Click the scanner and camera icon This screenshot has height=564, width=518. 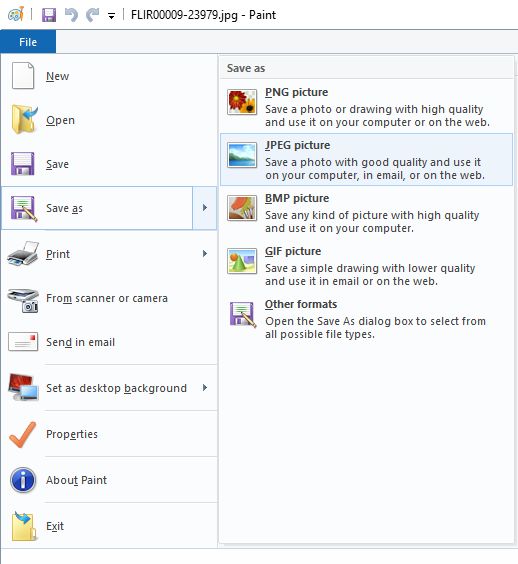click(x=23, y=300)
